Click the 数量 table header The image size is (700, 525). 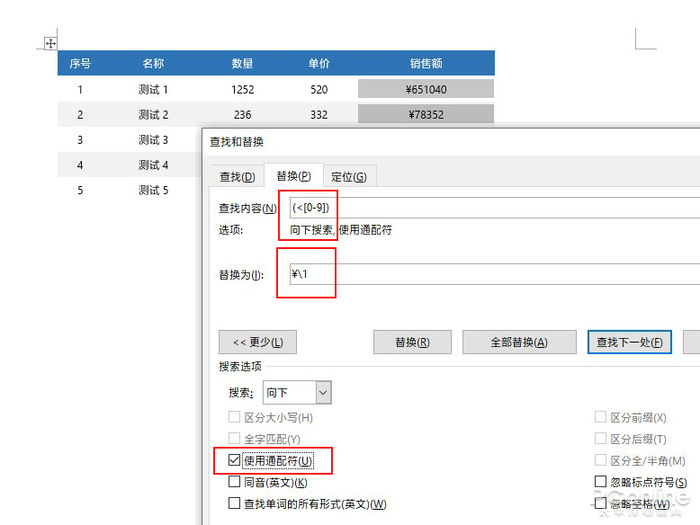(242, 63)
